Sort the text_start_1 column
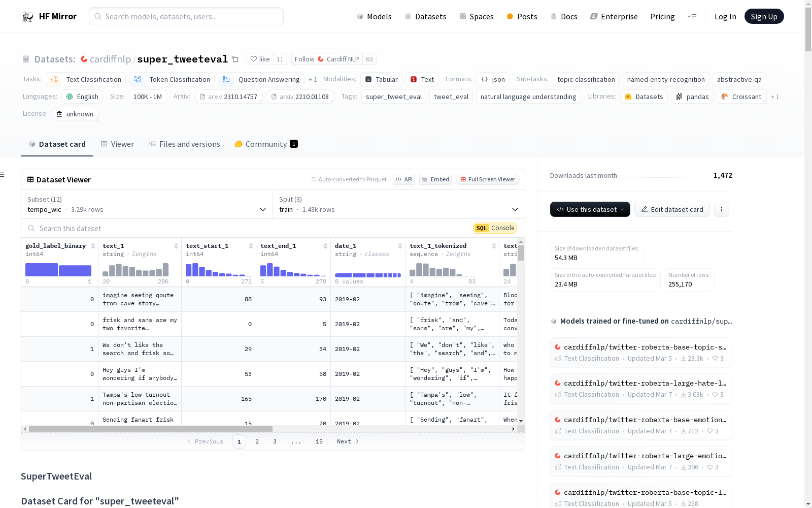The image size is (812, 508). point(251,246)
